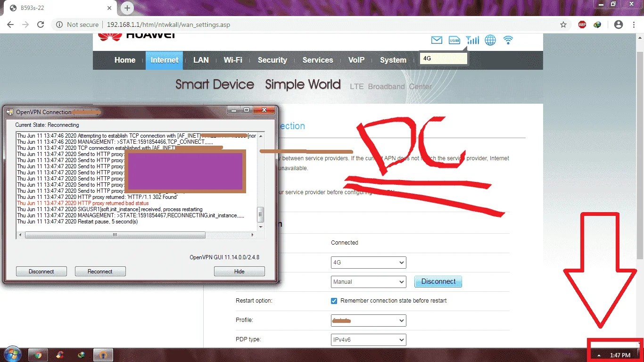The image size is (644, 362).
Task: Open the System tab
Action: pyautogui.click(x=393, y=60)
